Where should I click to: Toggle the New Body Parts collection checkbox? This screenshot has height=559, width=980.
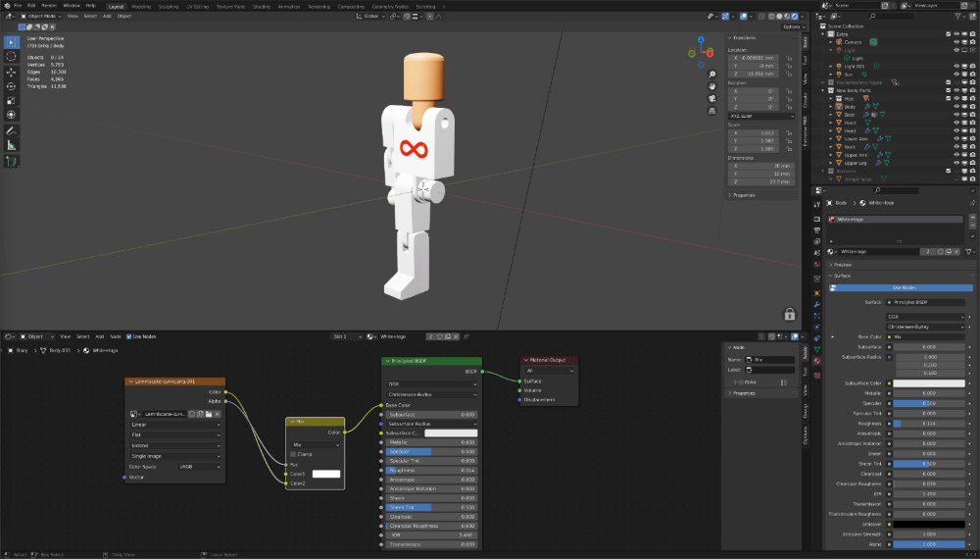(x=948, y=90)
